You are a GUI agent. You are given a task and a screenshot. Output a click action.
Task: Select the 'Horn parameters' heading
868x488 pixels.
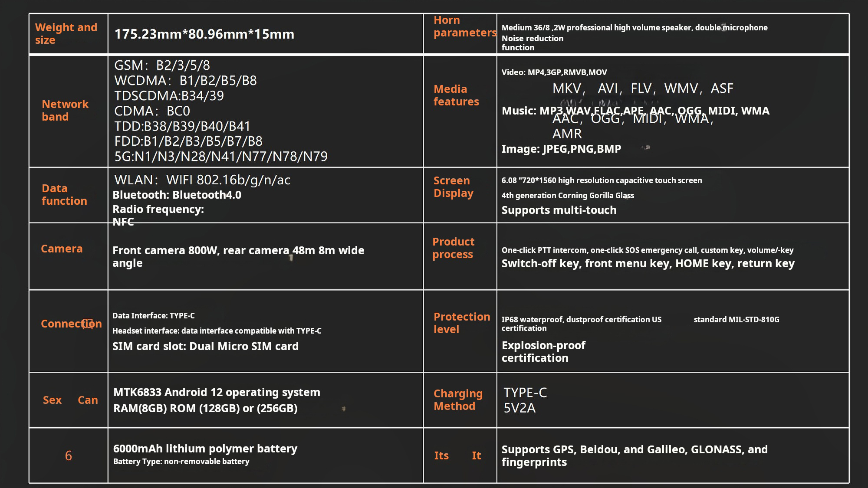click(464, 26)
